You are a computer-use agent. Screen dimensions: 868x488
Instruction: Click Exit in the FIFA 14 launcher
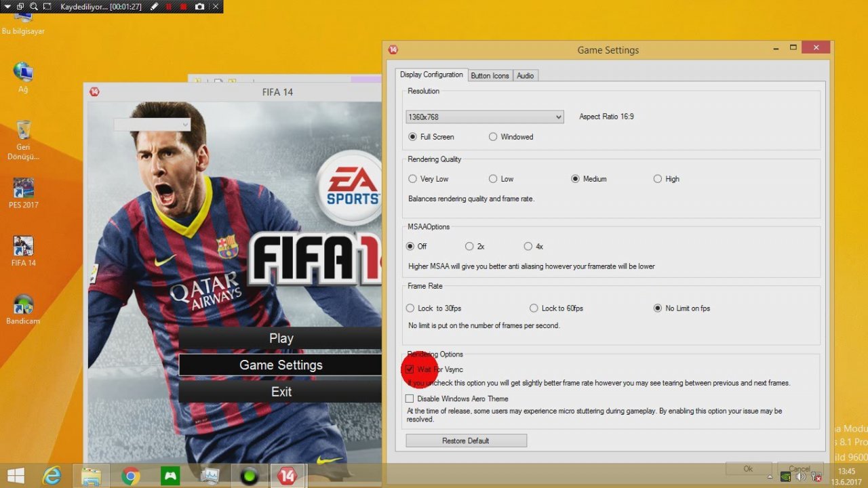[281, 392]
